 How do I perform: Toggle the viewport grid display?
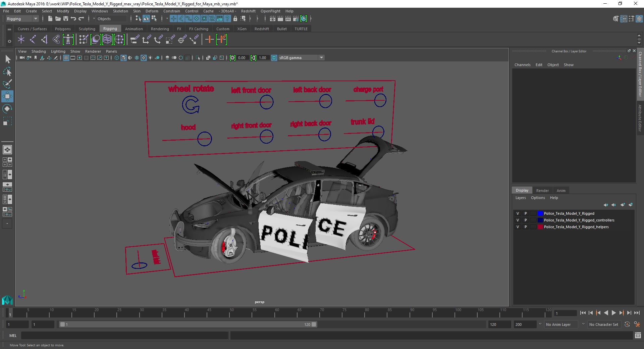66,58
